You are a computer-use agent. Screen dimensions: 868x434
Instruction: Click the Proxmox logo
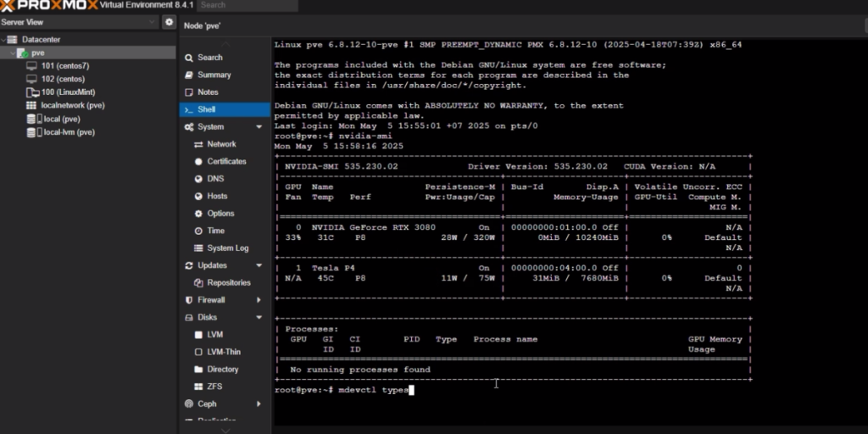coord(48,6)
